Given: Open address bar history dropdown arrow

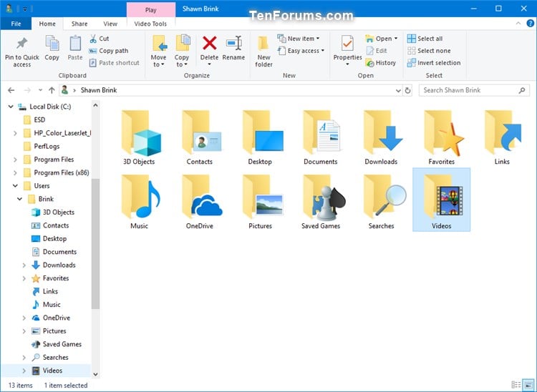Looking at the screenshot, I should click(398, 91).
